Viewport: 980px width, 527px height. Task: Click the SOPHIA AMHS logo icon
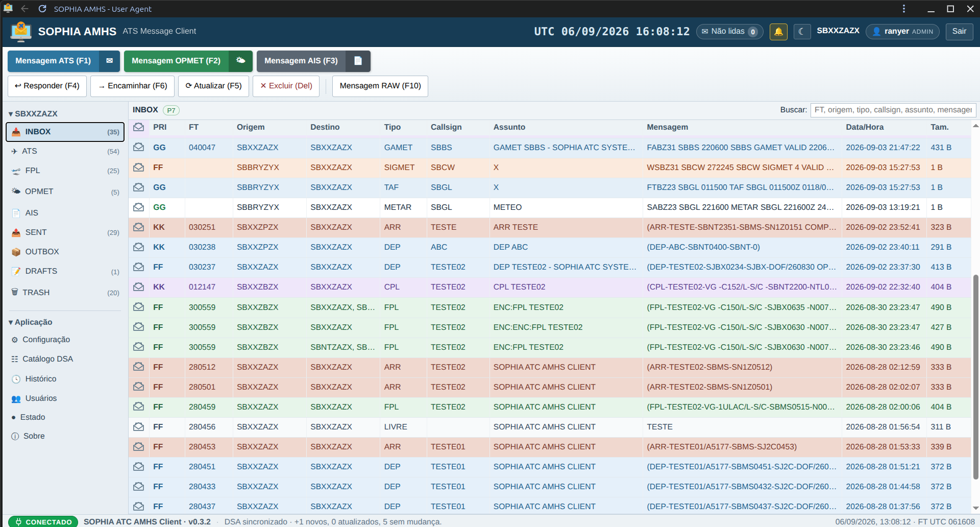[x=21, y=31]
